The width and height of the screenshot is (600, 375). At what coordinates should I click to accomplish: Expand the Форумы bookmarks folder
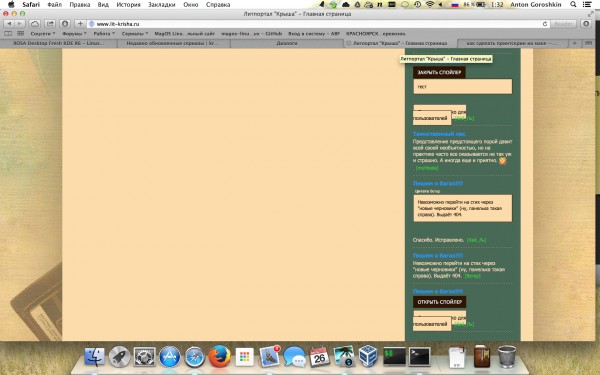point(74,34)
